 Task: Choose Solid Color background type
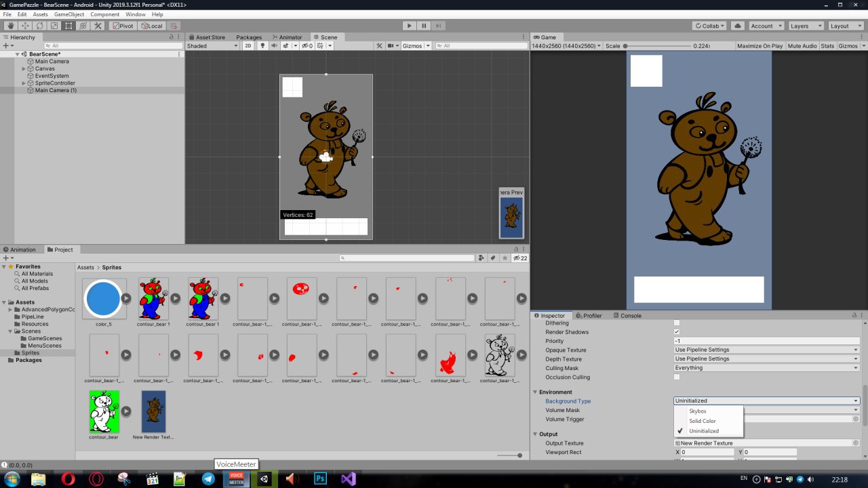tap(709, 421)
